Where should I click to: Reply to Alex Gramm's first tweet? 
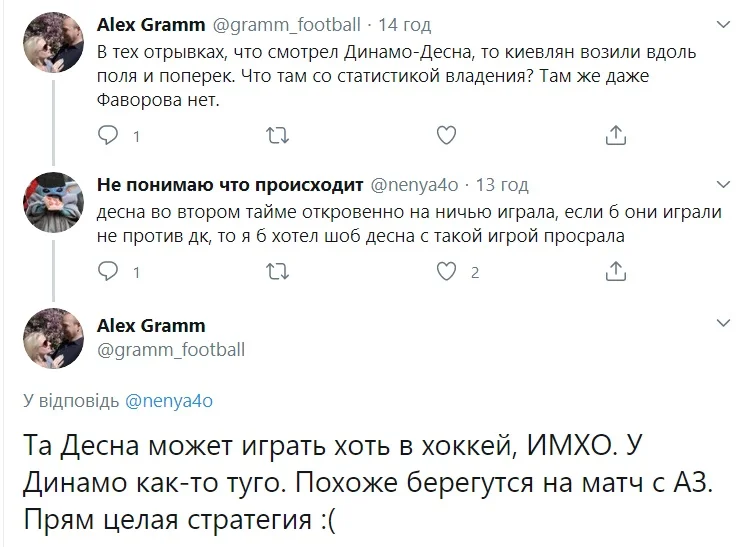(110, 135)
